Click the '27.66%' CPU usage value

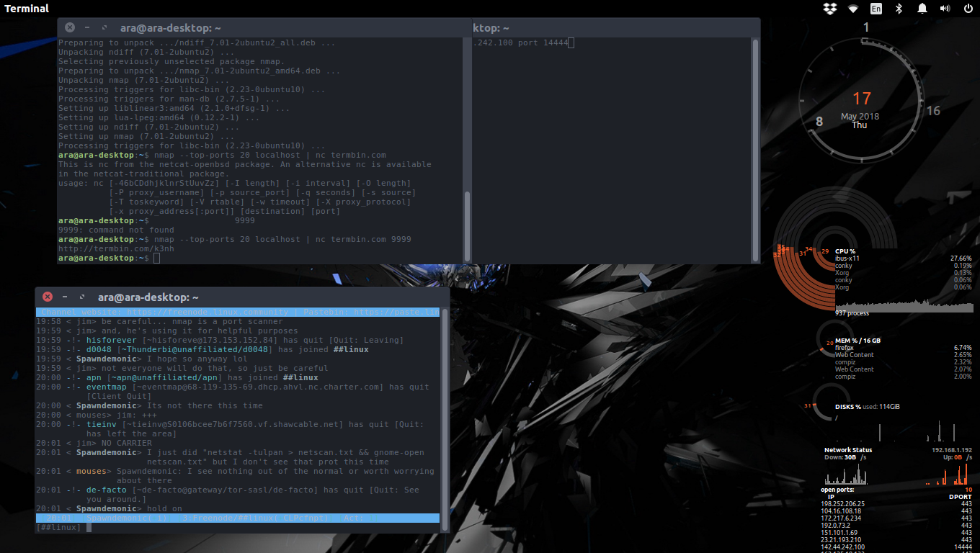(961, 258)
